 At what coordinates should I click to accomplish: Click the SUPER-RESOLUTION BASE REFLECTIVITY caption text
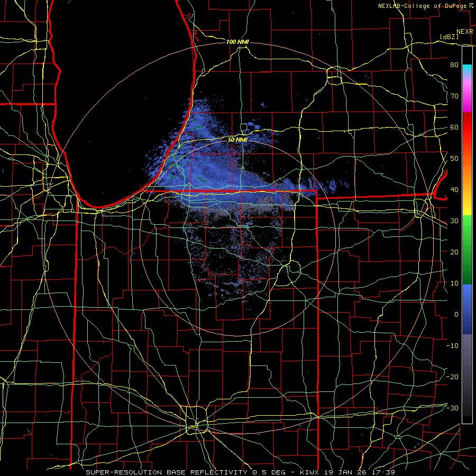167,472
